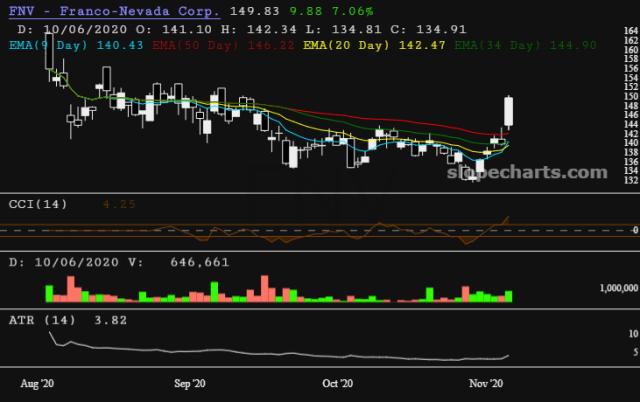
Task: Click the 132 price axis label
Action: click(631, 180)
